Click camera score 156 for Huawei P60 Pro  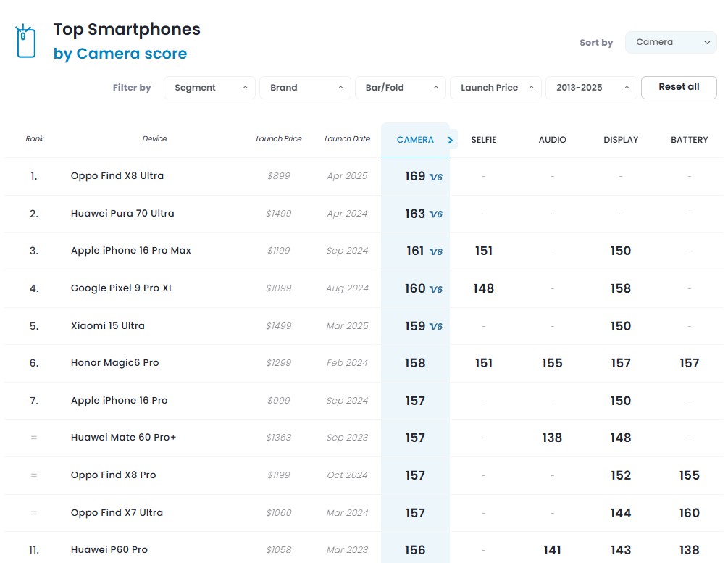tap(414, 551)
